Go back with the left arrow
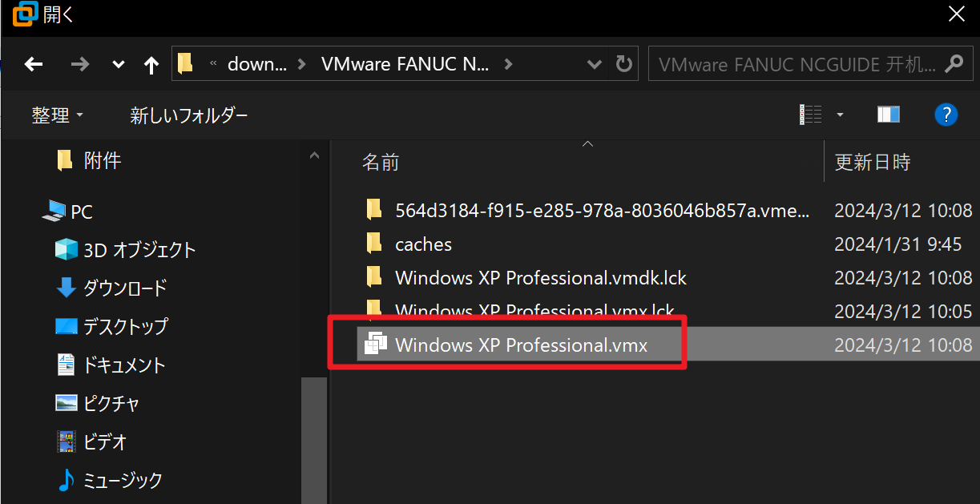980x504 pixels. click(34, 64)
